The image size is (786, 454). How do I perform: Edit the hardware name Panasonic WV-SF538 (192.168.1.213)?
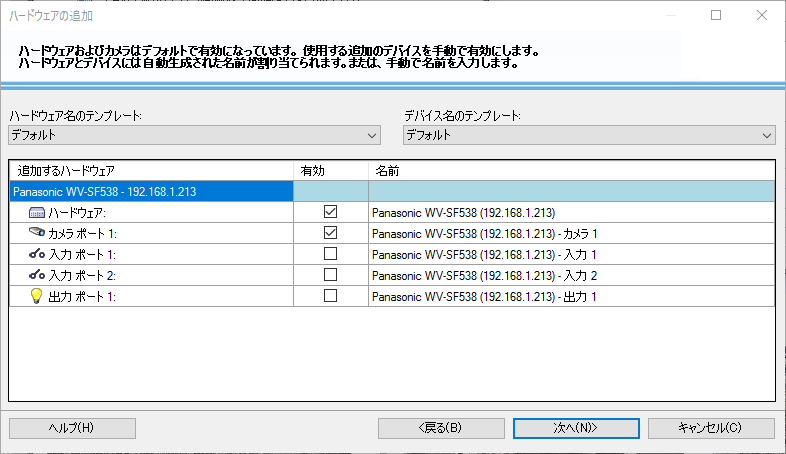571,213
